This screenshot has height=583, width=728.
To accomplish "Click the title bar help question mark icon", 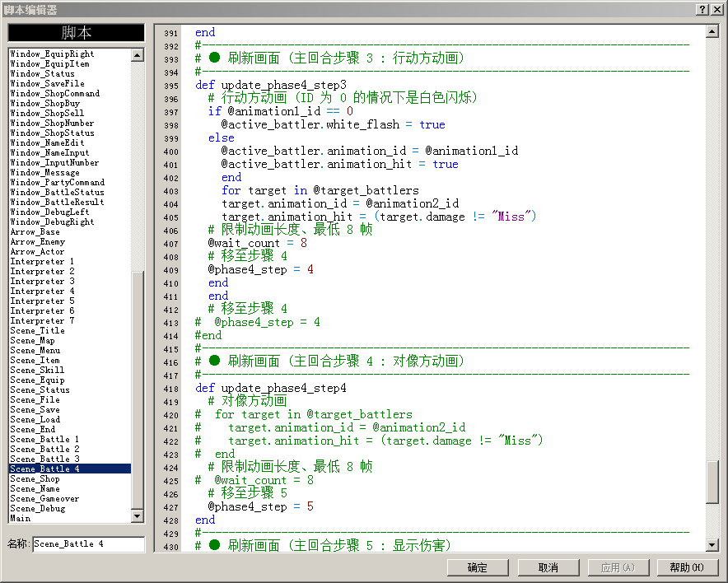I will coord(702,9).
